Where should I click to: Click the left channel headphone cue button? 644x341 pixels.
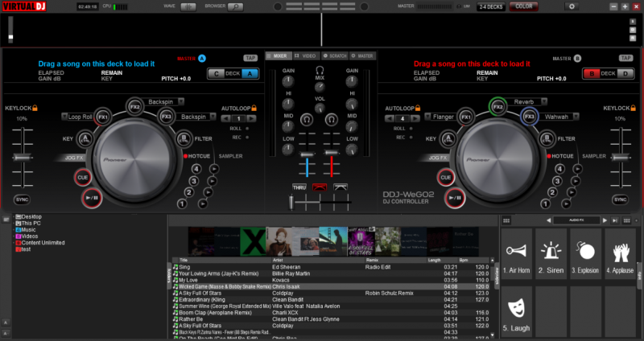[307, 119]
